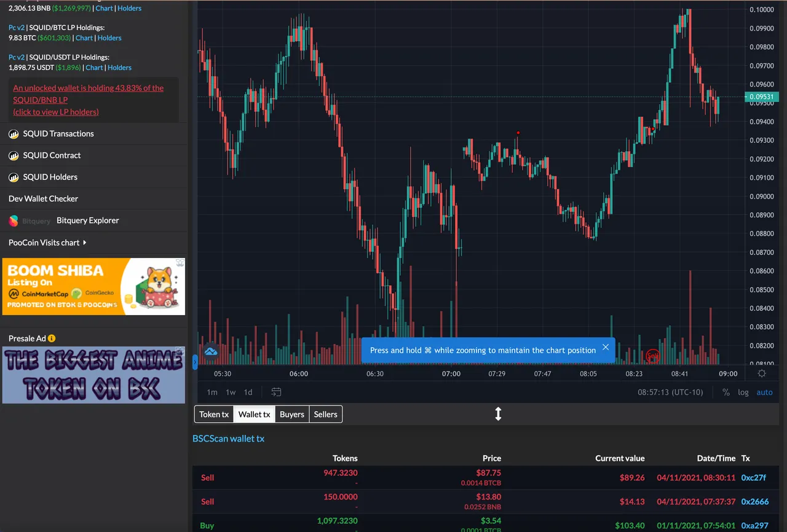Open Chart link for SQUID/BTC LP
The image size is (787, 532).
tap(84, 38)
